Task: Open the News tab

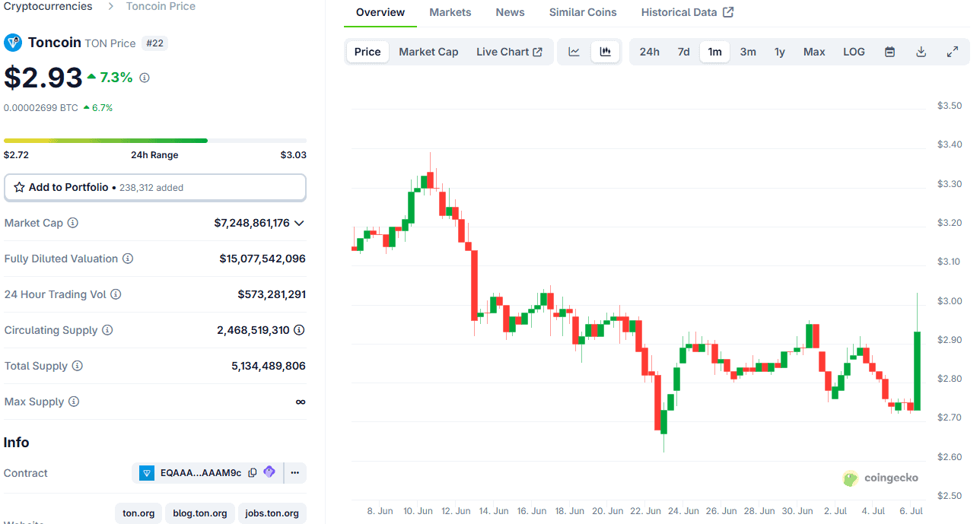Action: (510, 12)
